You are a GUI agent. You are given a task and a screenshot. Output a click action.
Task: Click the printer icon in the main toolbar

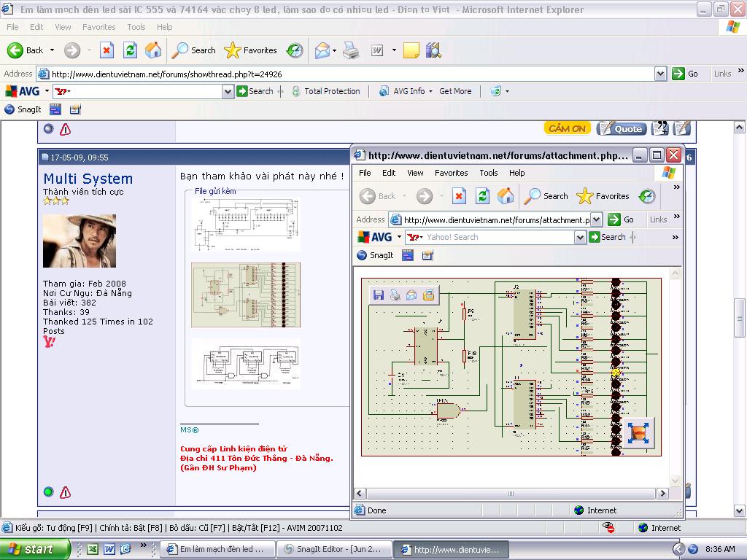(x=351, y=50)
